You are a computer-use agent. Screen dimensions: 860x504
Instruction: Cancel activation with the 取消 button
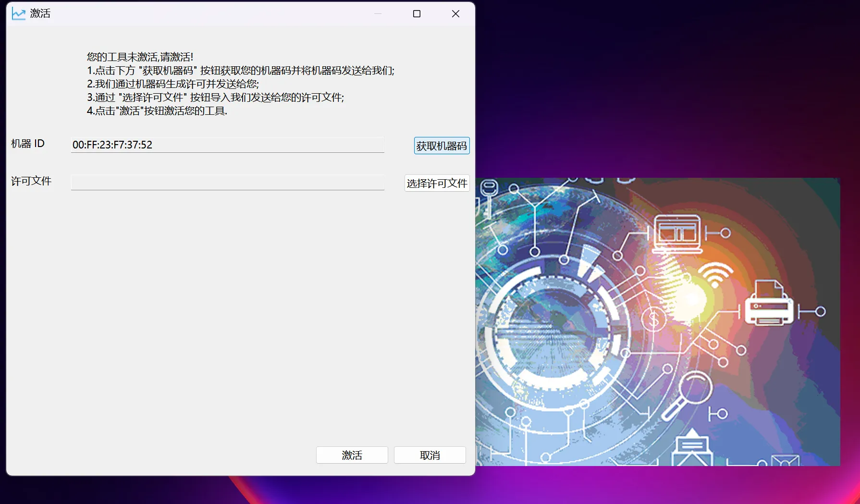[x=430, y=455]
